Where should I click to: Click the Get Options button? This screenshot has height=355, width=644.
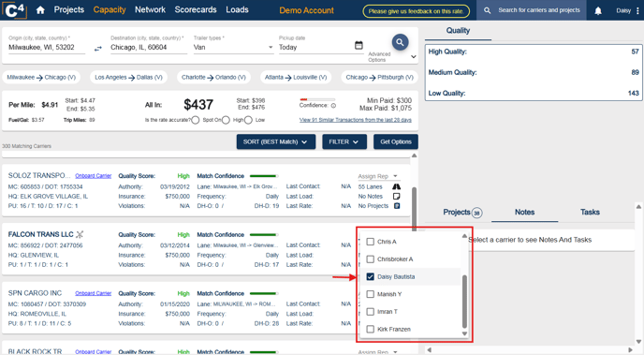pos(396,141)
